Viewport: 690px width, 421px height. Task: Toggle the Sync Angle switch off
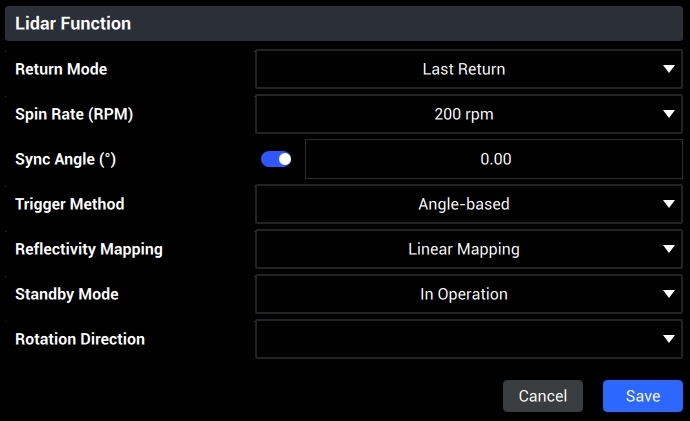point(276,159)
